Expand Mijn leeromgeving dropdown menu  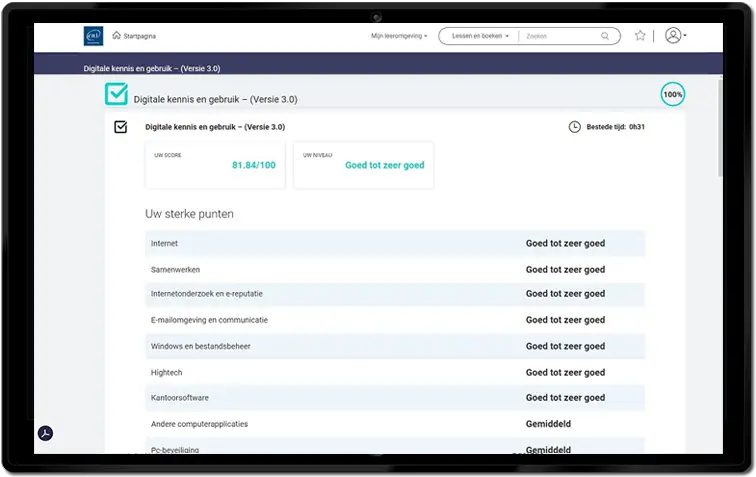(x=399, y=36)
